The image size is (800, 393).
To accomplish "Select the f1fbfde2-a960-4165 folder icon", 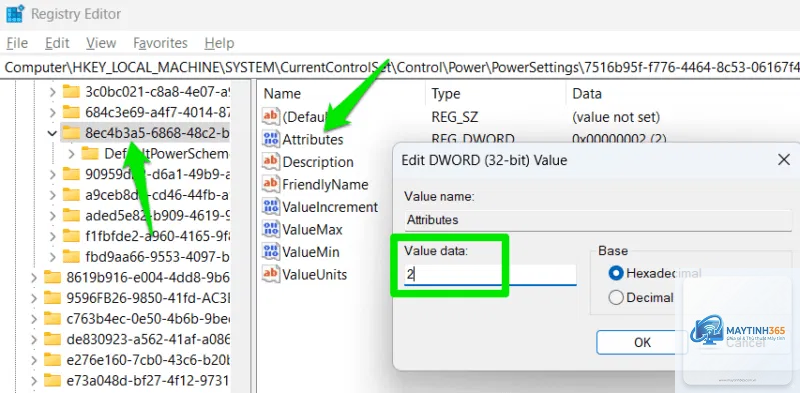I will tap(71, 235).
